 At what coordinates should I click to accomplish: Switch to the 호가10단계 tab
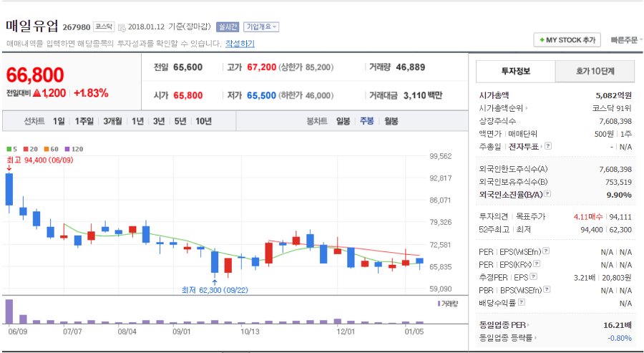click(595, 71)
